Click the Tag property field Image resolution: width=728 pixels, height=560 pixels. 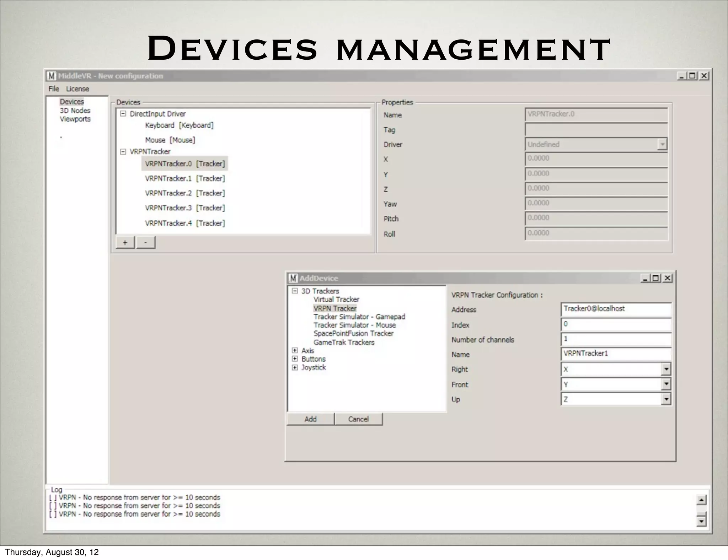coord(596,129)
